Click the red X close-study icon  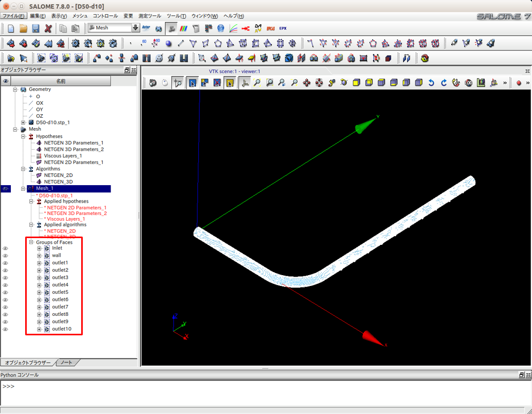(x=48, y=28)
